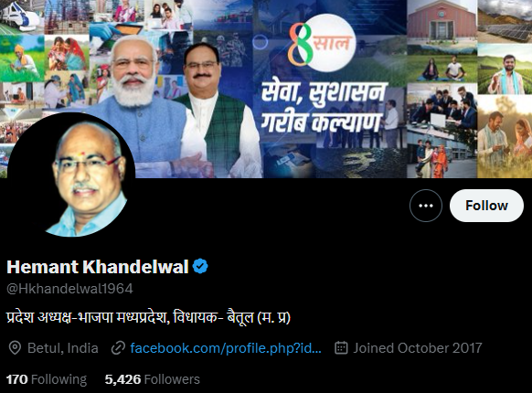This screenshot has width=532, height=393.
Task: Click the @Hkhandelwal1964 handle
Action: 69,289
